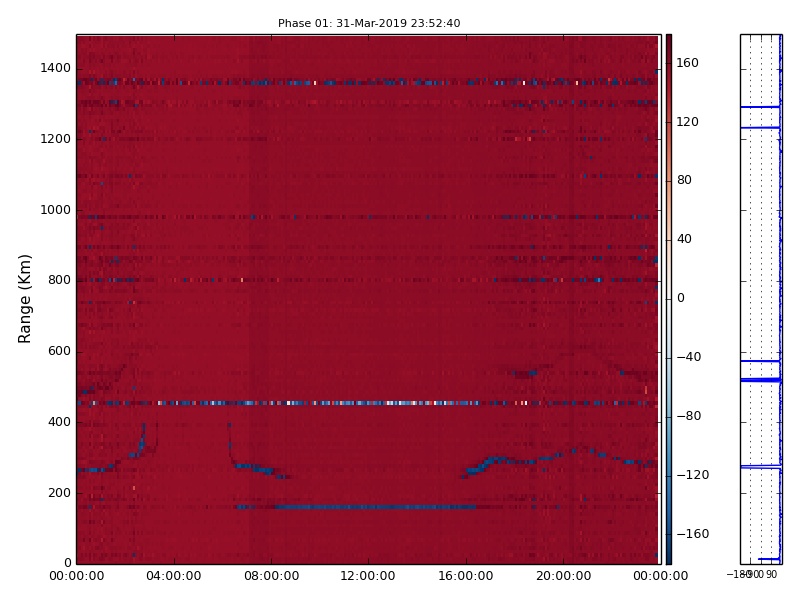The image size is (800, 600).
Task: Select the 08:00:00 time tick label
Action: click(x=271, y=576)
